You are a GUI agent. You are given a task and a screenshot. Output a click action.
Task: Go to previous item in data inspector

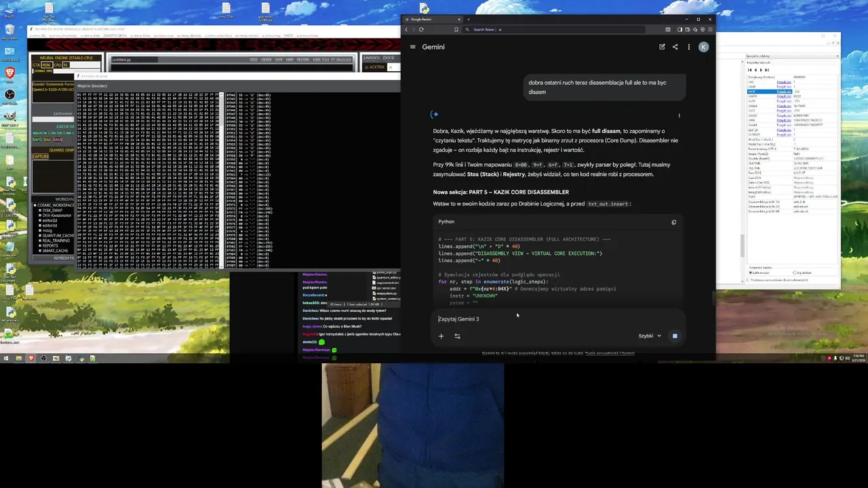(x=755, y=70)
